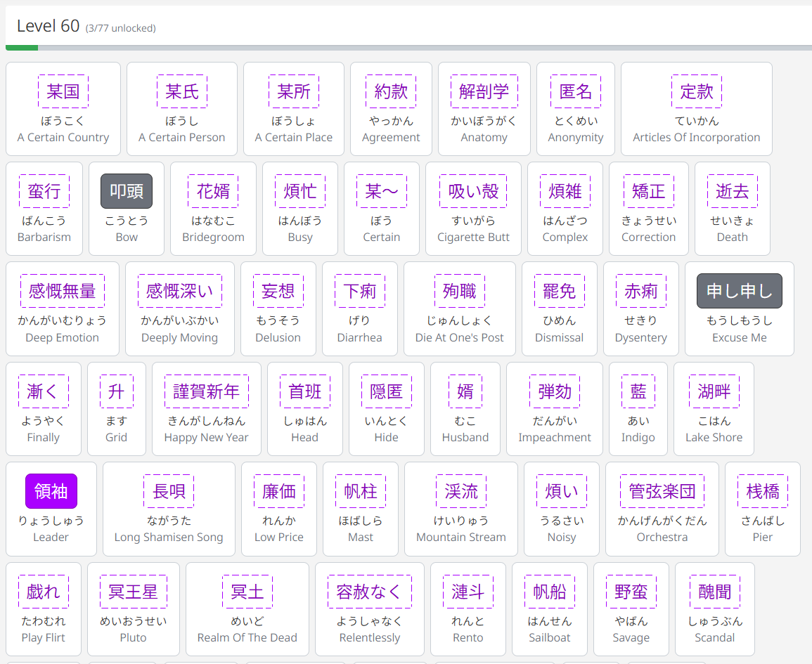
Task: Open the 赤痢 'Dysentery' card
Action: [x=641, y=309]
